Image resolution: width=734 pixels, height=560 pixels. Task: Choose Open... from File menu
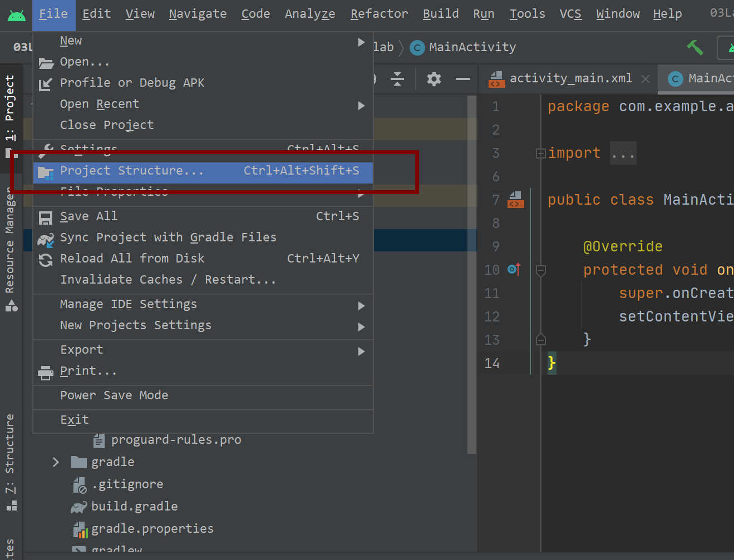click(x=203, y=62)
